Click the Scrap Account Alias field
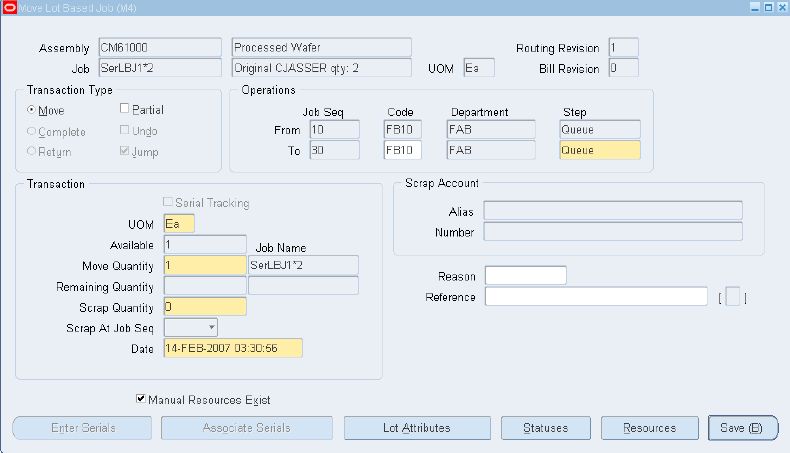 point(613,211)
